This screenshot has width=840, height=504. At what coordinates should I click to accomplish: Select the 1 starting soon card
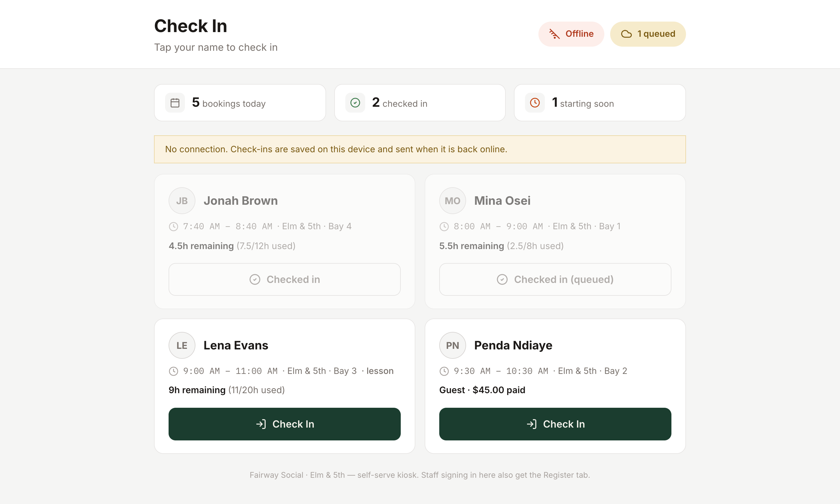point(600,103)
